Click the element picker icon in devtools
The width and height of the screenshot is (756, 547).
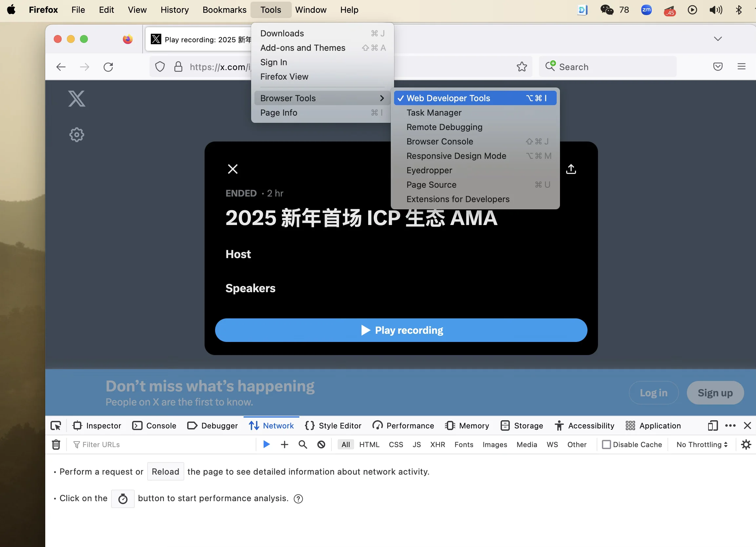pos(56,426)
